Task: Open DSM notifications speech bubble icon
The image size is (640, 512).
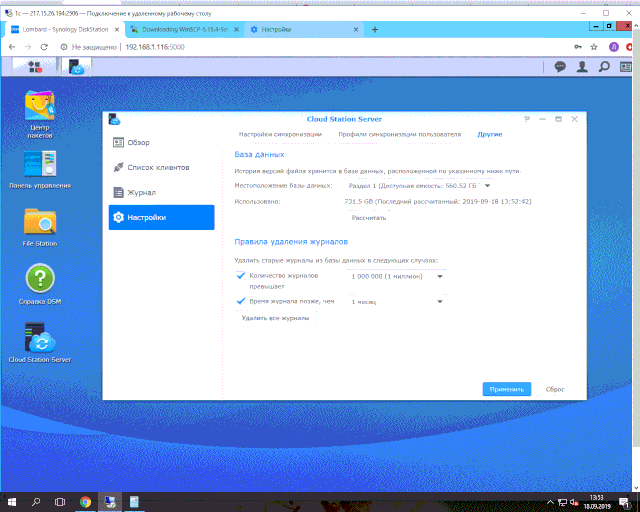Action: tap(560, 67)
